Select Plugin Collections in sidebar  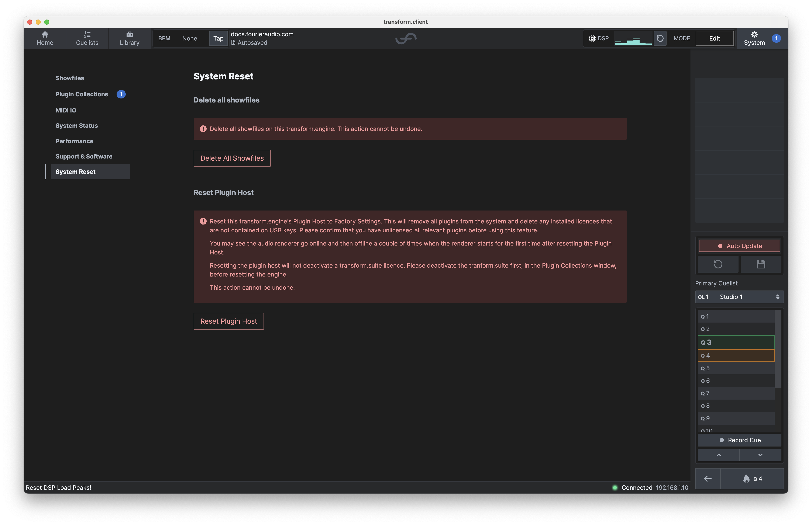tap(82, 94)
